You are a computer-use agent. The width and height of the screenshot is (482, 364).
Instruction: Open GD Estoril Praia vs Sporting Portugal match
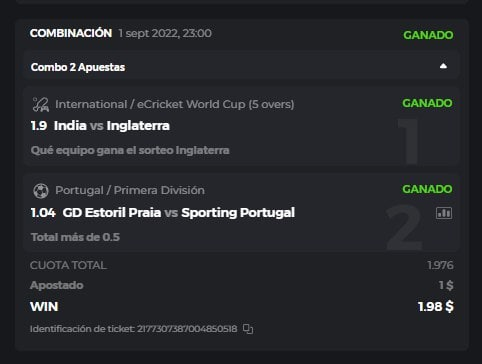click(179, 213)
